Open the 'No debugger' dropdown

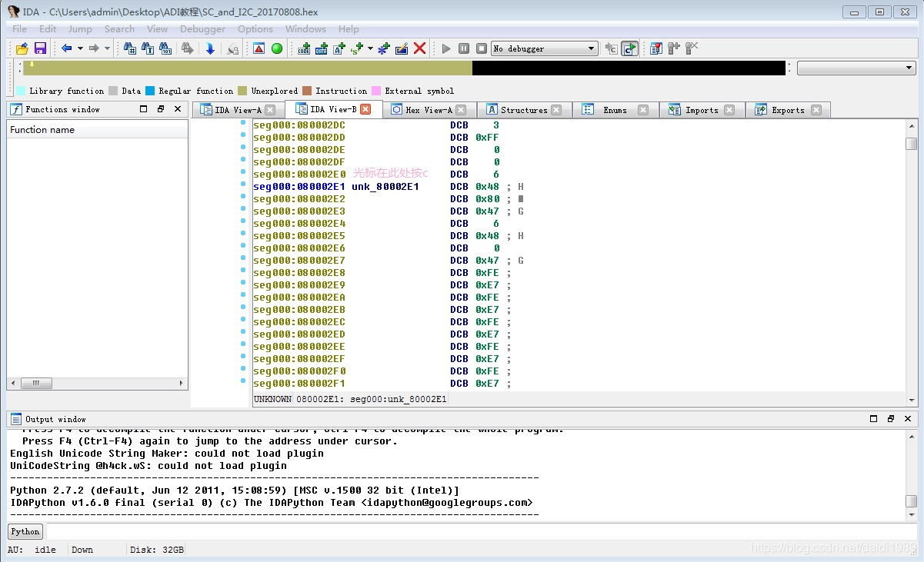pos(591,48)
